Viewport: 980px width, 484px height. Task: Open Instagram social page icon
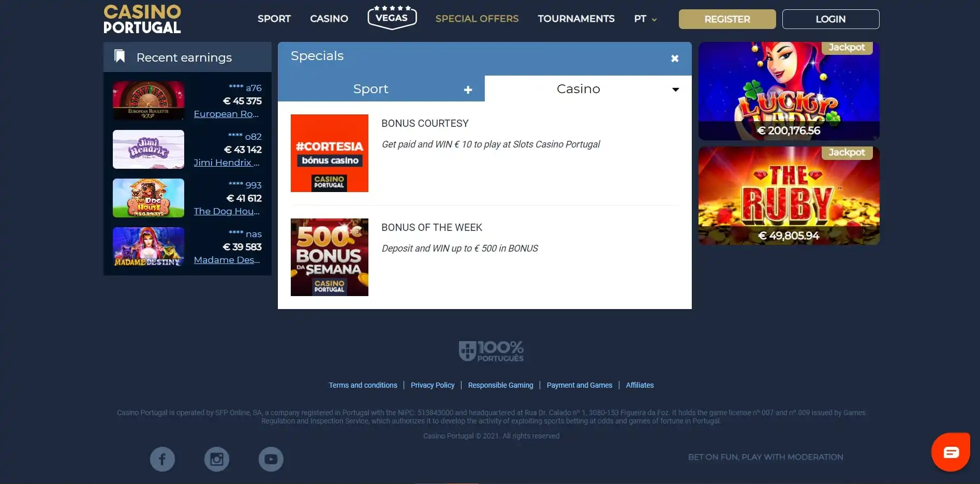(217, 459)
